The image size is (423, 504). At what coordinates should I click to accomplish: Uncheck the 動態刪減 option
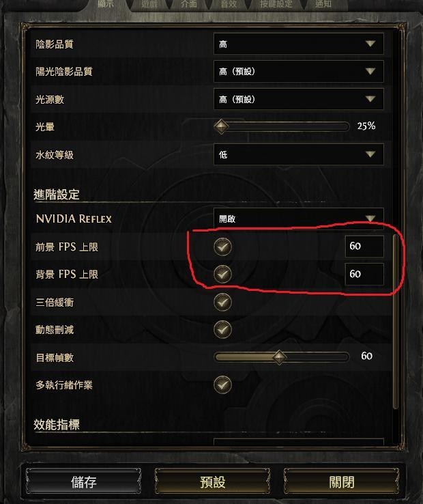point(222,329)
